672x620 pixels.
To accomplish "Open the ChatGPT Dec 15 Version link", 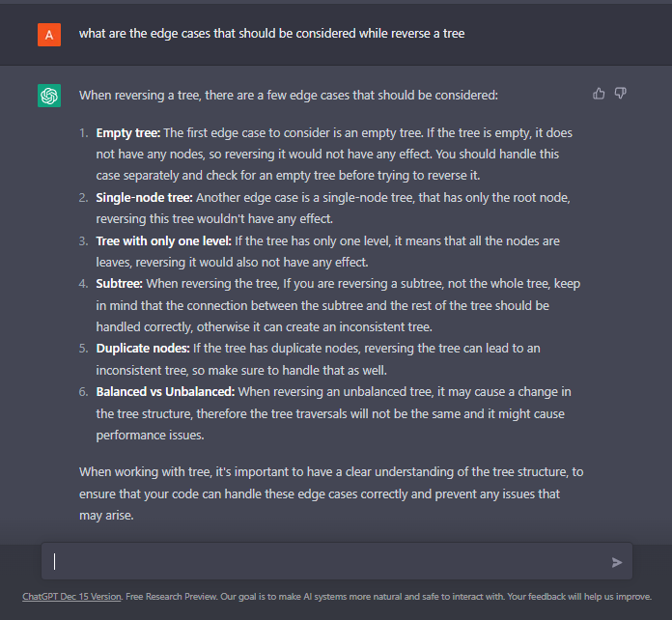I will pos(72,597).
